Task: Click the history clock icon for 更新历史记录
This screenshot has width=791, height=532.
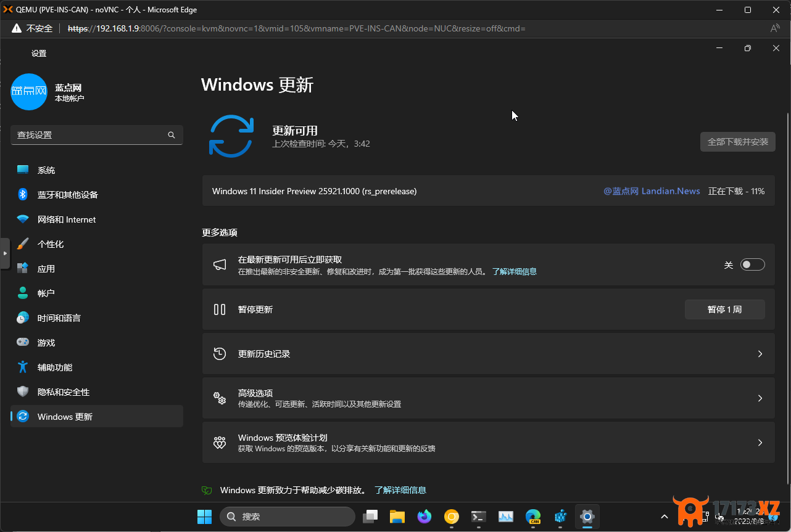Action: [220, 354]
